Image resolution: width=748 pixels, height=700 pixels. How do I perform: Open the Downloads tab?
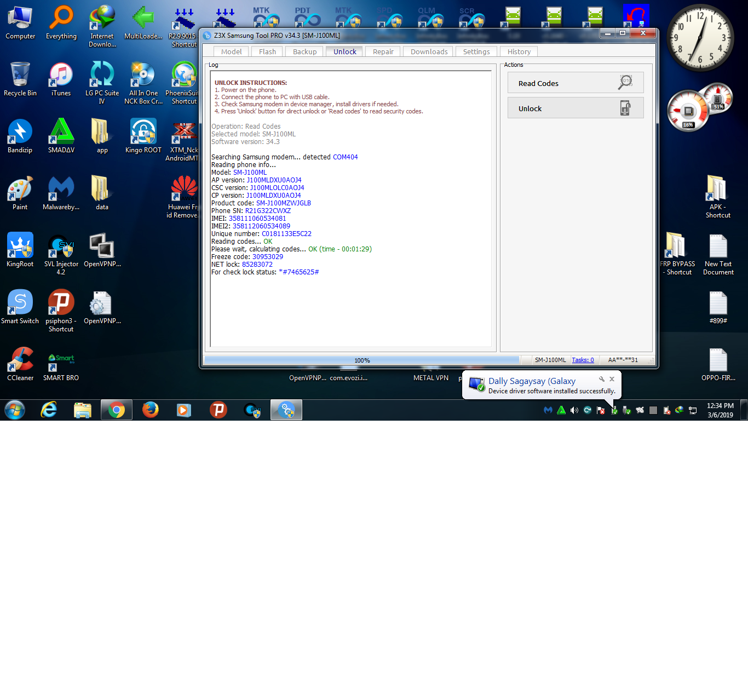[429, 51]
